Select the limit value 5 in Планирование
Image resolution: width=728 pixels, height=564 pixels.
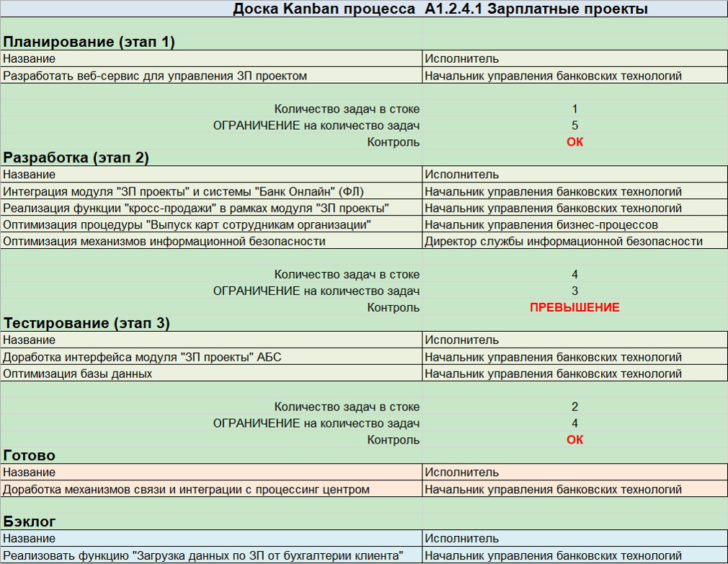[x=574, y=125]
